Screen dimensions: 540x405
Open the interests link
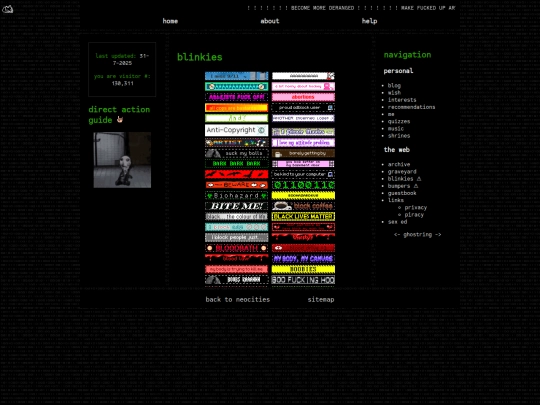402,100
